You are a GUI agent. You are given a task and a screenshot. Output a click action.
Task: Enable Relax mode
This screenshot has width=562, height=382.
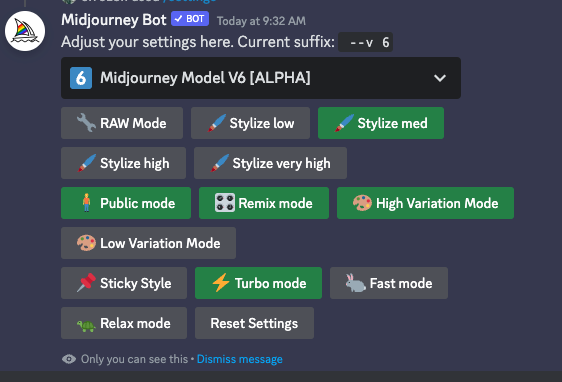(124, 323)
